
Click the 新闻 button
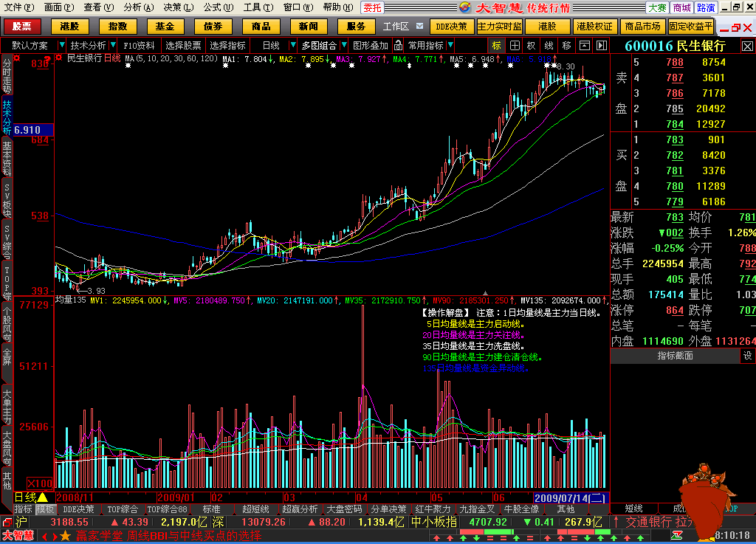coord(309,27)
